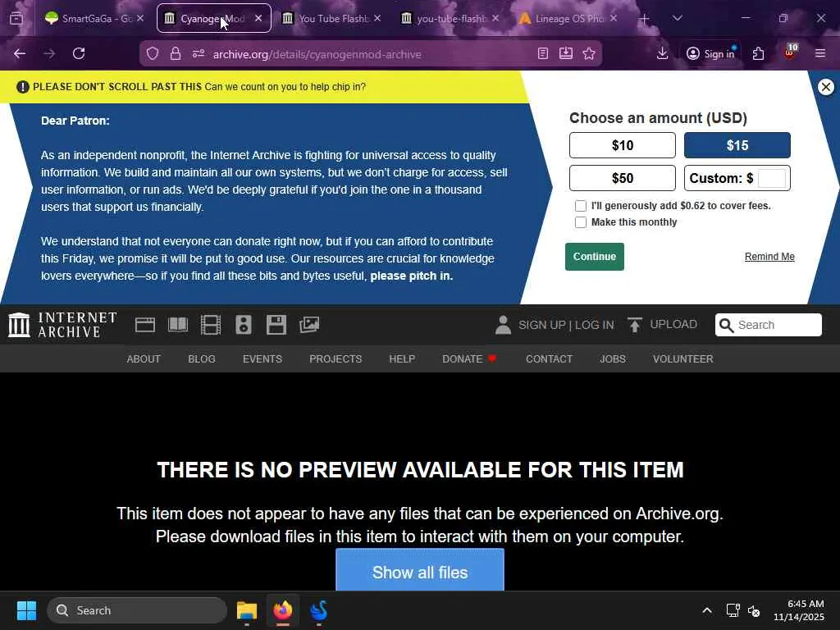This screenshot has width=840, height=630.
Task: Open a new tab with plus icon
Action: pyautogui.click(x=645, y=19)
